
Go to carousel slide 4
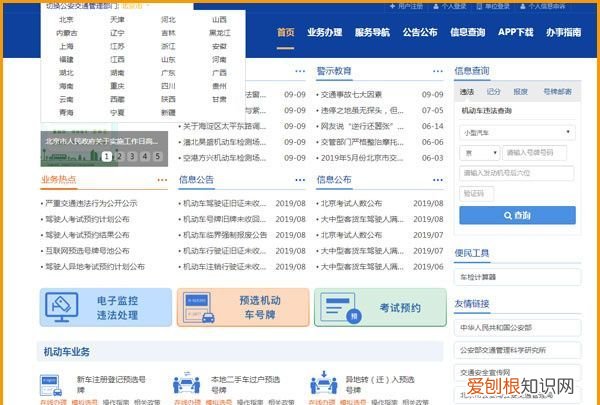click(x=145, y=156)
